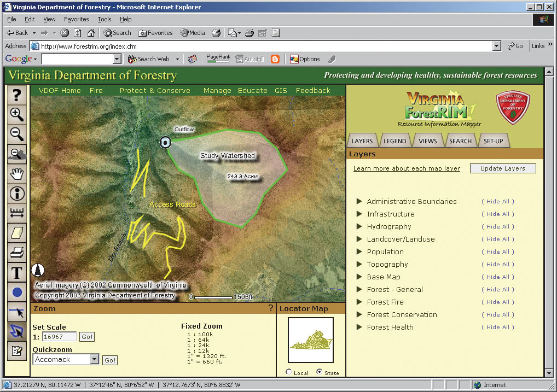This screenshot has width=557, height=392.
Task: Expand the Population layer group
Action: 359,251
